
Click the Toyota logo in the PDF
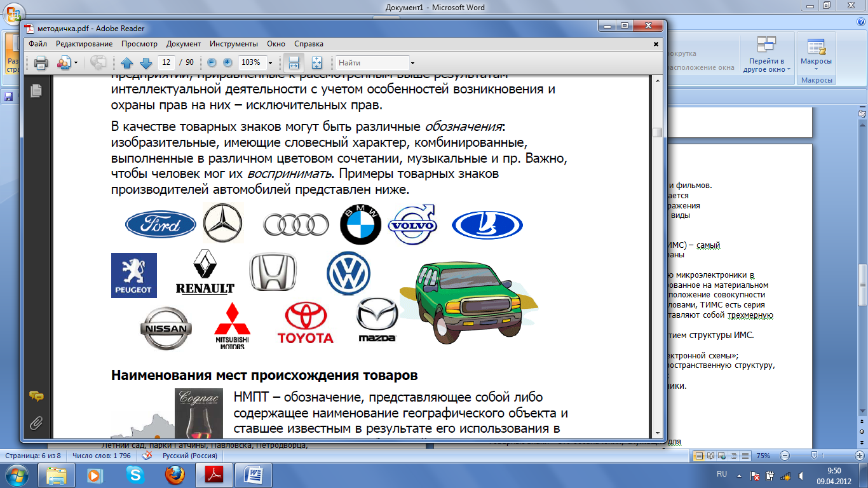305,322
